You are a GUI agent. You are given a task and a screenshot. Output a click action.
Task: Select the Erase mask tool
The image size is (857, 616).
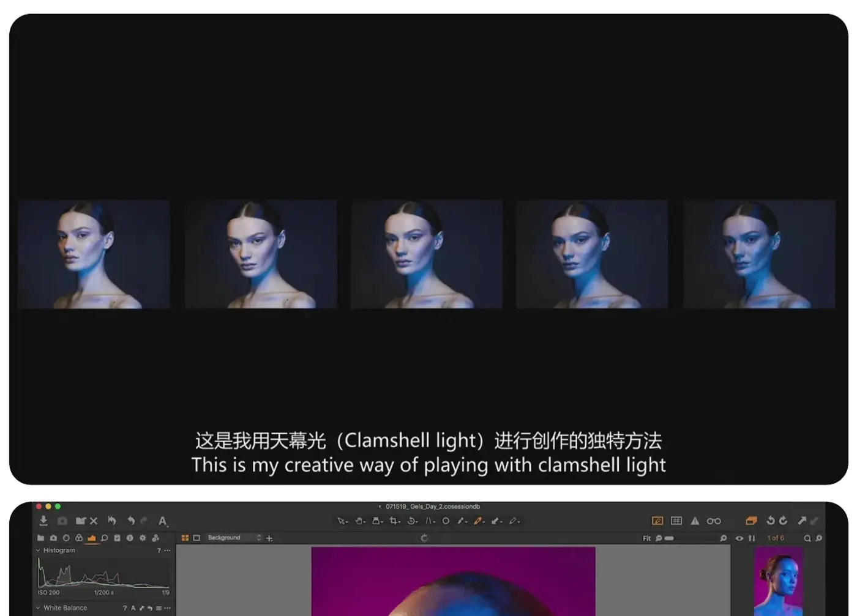(x=514, y=521)
